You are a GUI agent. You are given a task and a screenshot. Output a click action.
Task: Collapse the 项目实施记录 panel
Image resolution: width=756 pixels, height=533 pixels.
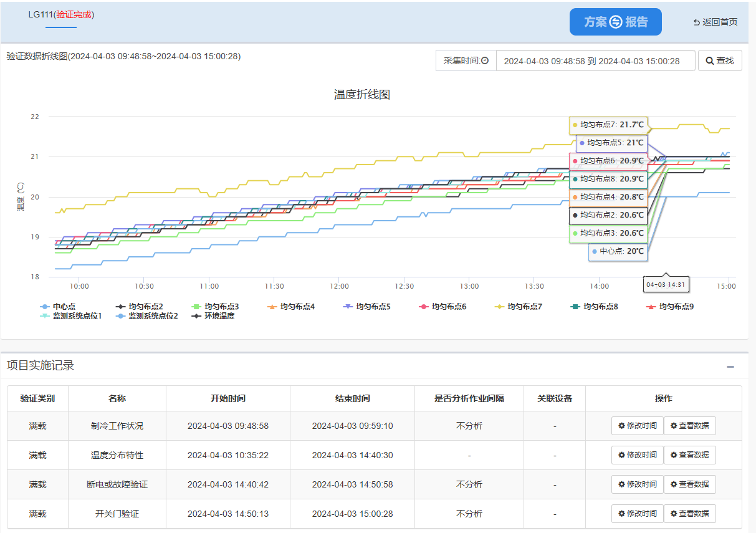tap(730, 367)
